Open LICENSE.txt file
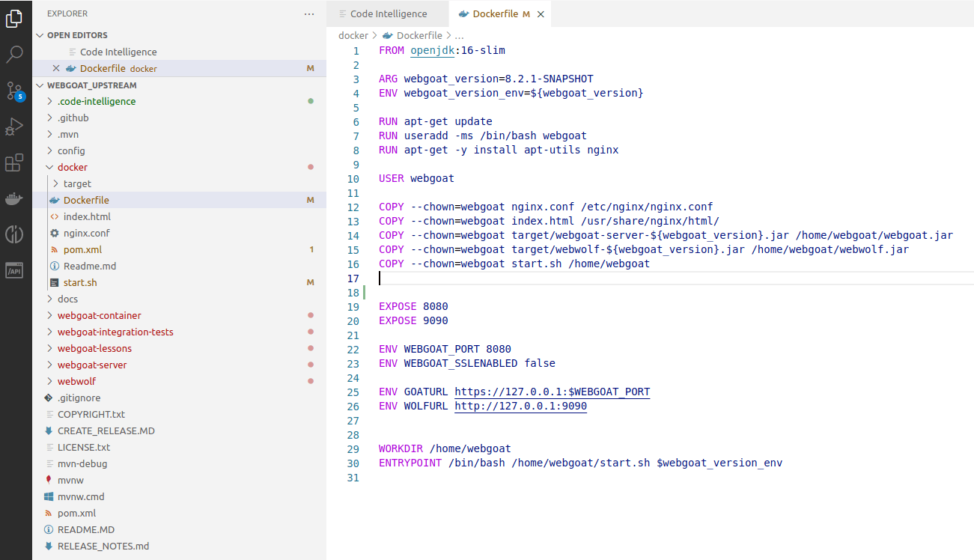 179,447
